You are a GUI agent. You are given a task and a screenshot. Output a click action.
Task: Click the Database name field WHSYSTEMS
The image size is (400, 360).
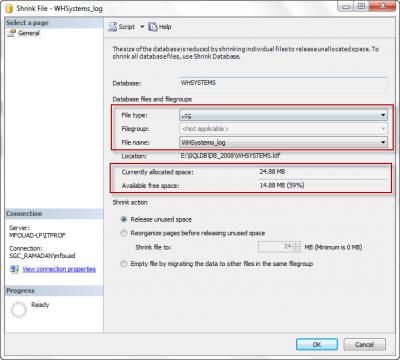(x=283, y=83)
